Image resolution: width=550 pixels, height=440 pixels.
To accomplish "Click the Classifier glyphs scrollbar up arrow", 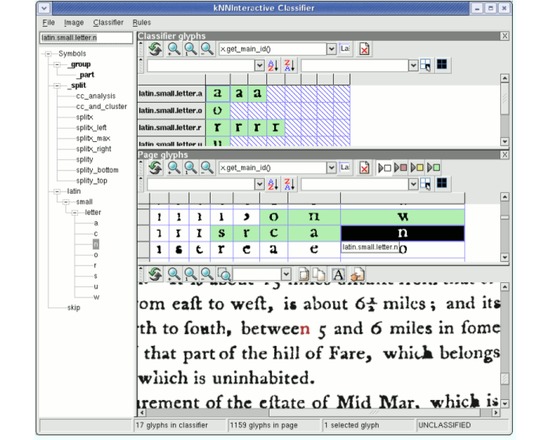I will coord(504,78).
